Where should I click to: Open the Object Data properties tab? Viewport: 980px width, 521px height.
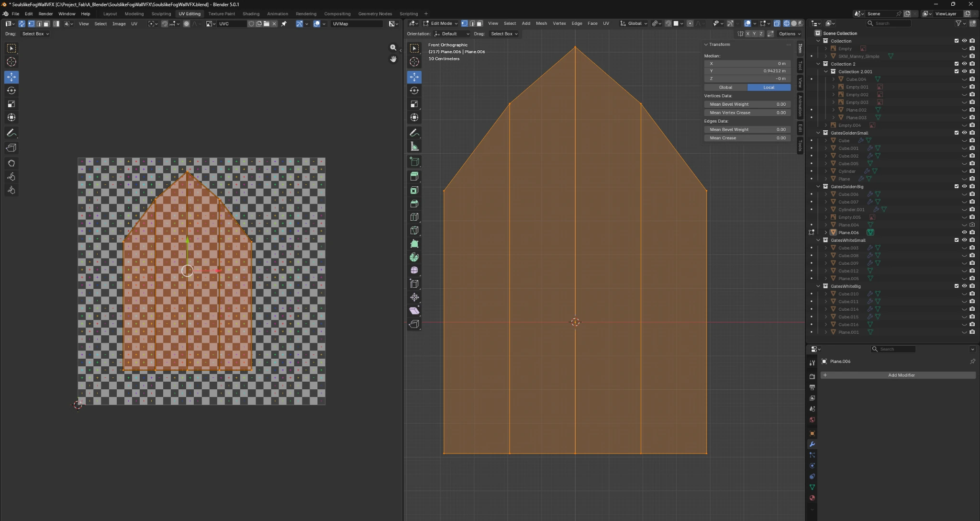[x=812, y=487]
